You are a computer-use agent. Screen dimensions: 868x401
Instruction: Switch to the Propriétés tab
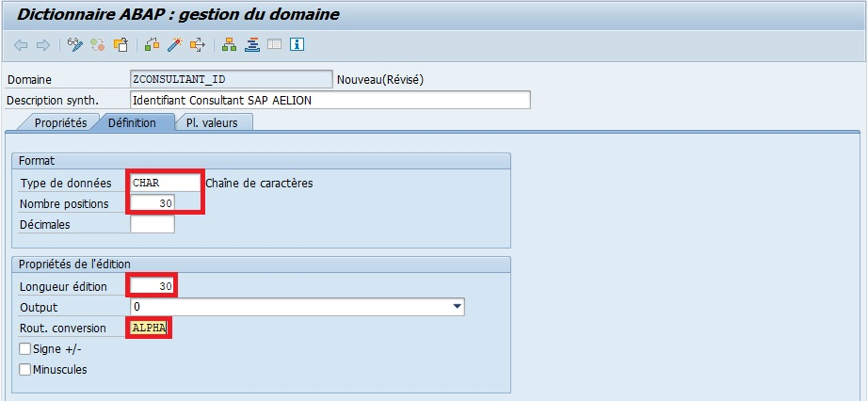tap(60, 123)
